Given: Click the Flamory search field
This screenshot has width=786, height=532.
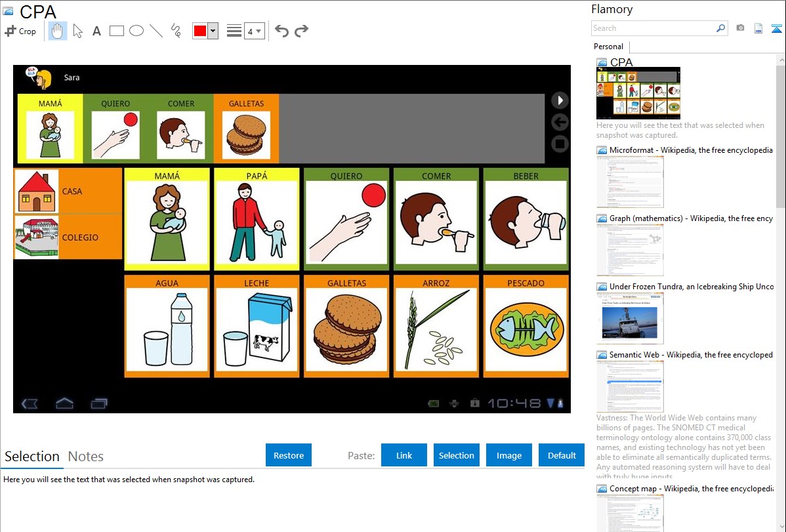Looking at the screenshot, I should pyautogui.click(x=653, y=28).
